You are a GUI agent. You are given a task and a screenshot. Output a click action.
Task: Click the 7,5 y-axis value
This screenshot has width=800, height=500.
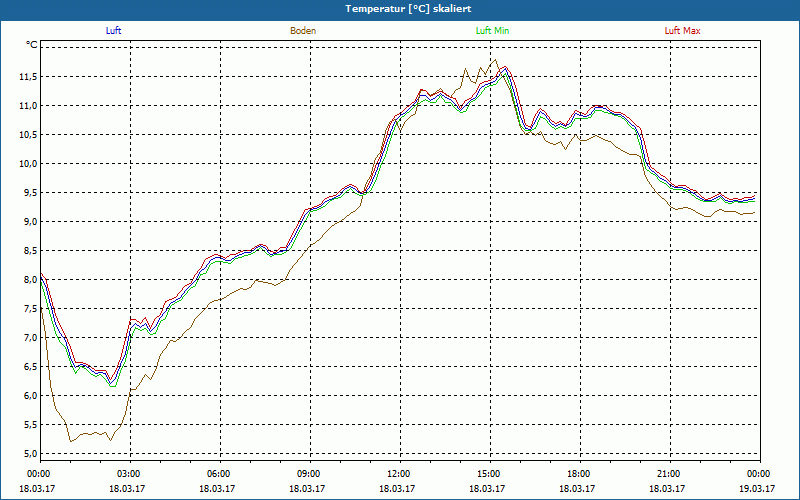(x=30, y=309)
